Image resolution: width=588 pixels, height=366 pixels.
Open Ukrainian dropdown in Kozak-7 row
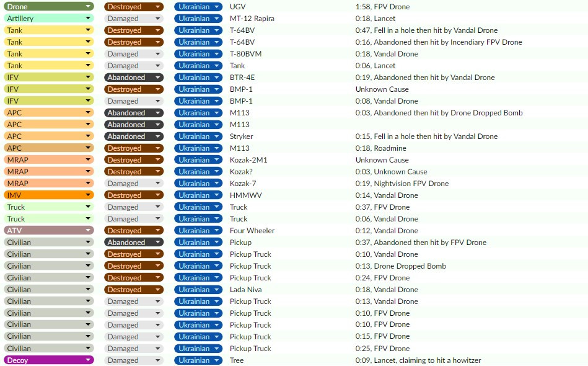point(198,183)
